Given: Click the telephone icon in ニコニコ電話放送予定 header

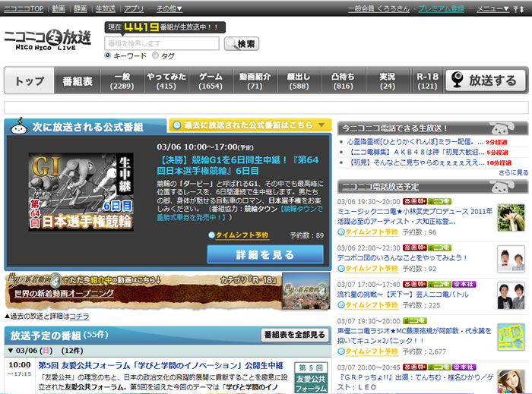Looking at the screenshot, I should (x=502, y=186).
